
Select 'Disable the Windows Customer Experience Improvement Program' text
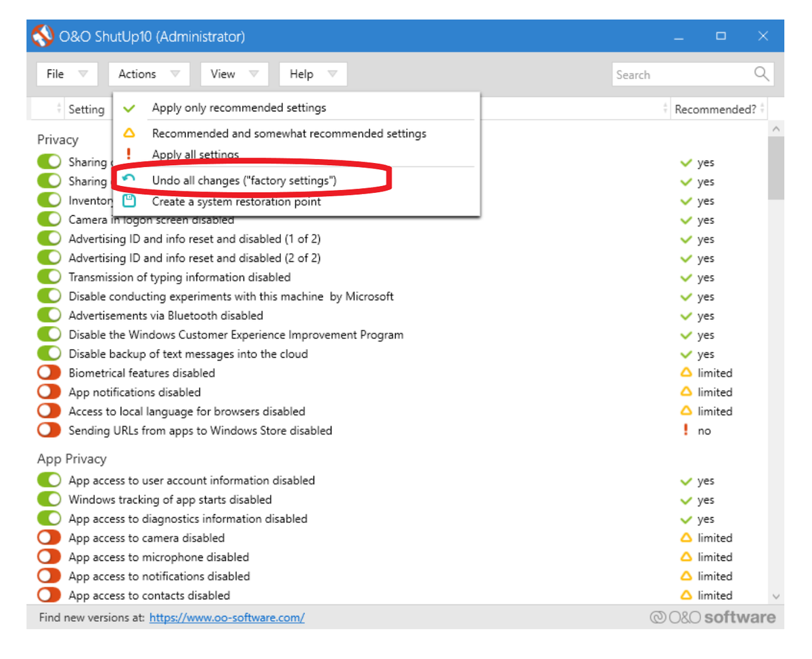(236, 334)
